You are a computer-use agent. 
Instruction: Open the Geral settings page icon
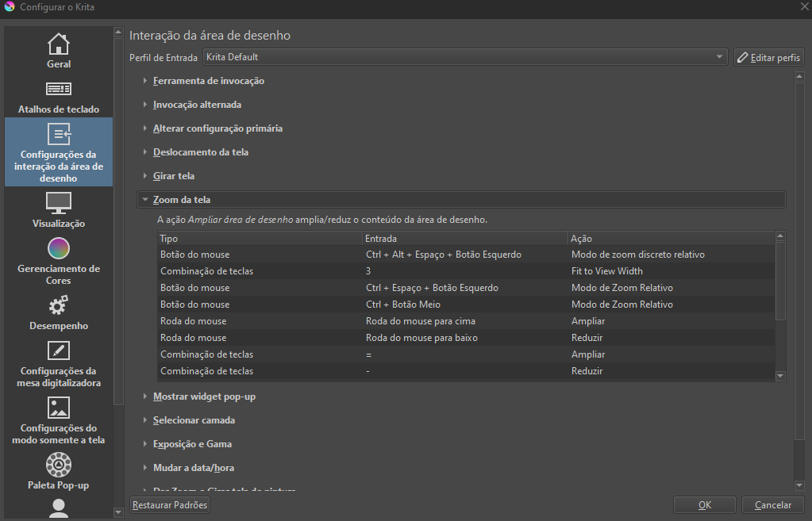tap(59, 44)
